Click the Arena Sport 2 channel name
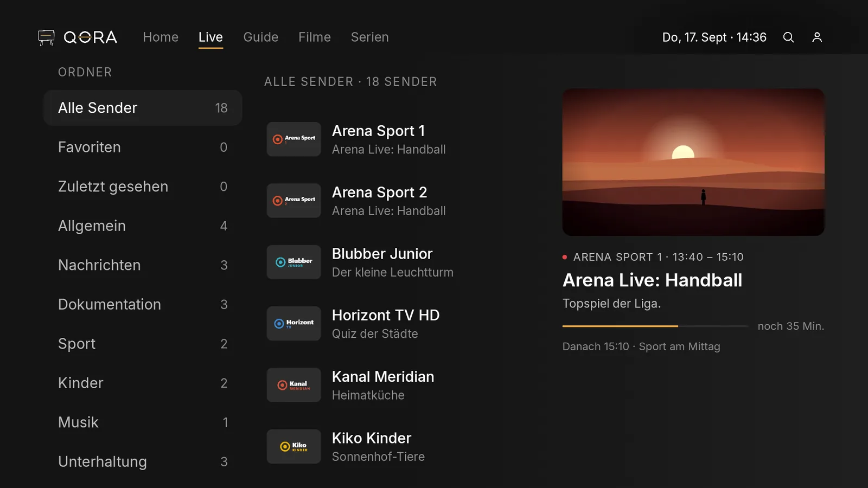 coord(380,192)
